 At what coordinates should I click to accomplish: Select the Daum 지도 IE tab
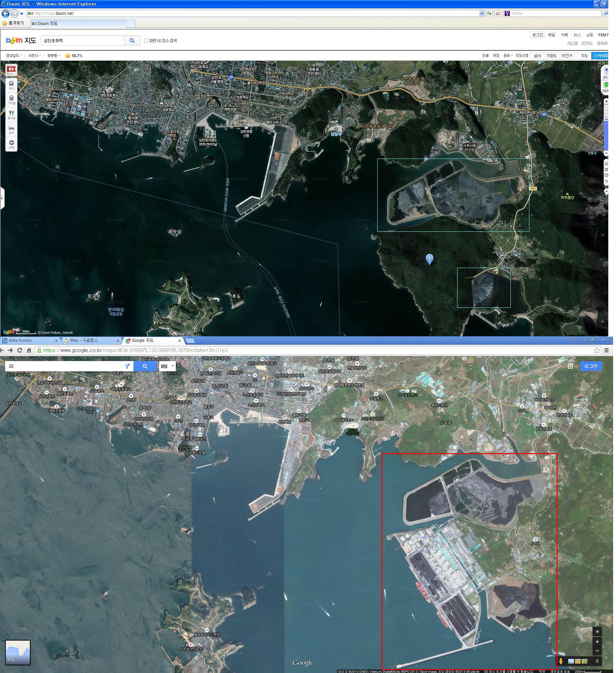pos(78,24)
